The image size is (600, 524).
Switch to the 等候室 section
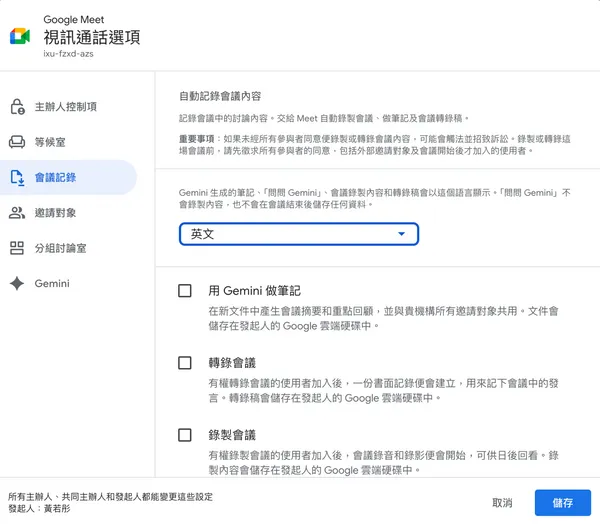(x=68, y=142)
